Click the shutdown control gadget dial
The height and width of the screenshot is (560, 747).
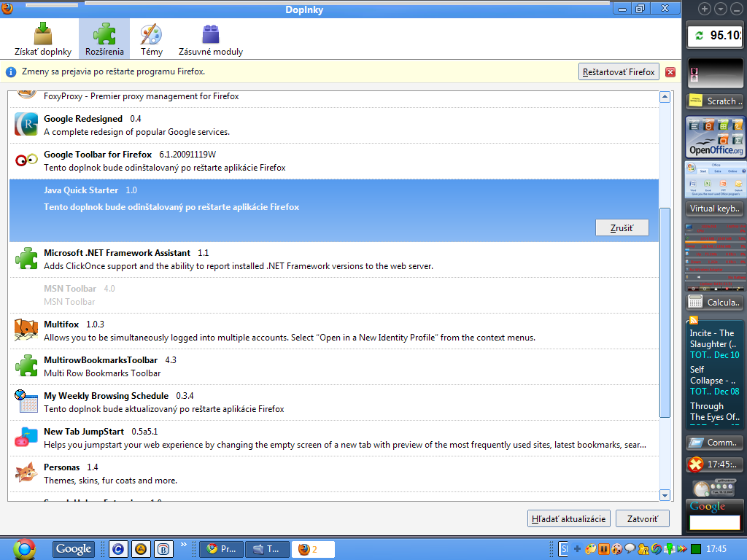click(701, 489)
